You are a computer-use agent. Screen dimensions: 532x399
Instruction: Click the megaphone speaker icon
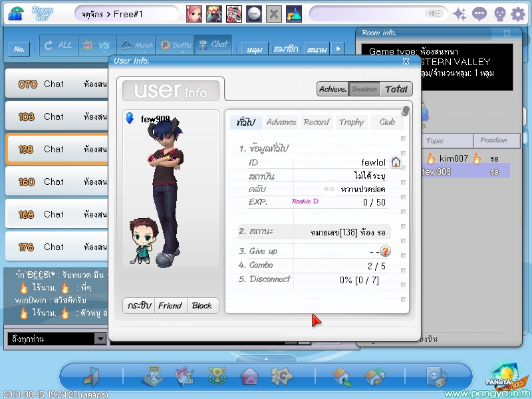click(435, 13)
